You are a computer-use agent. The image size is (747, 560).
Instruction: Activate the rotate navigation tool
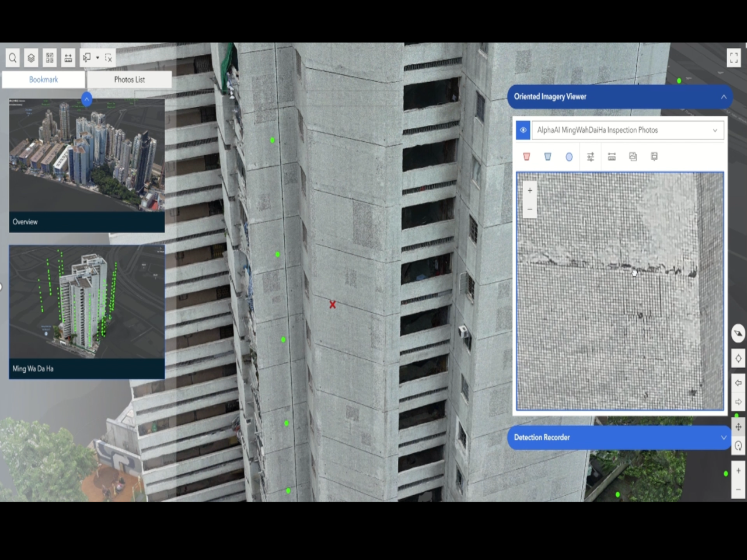pyautogui.click(x=738, y=446)
